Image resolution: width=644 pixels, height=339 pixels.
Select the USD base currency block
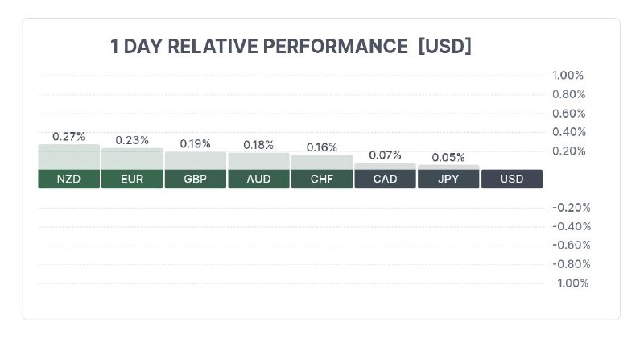(x=512, y=179)
